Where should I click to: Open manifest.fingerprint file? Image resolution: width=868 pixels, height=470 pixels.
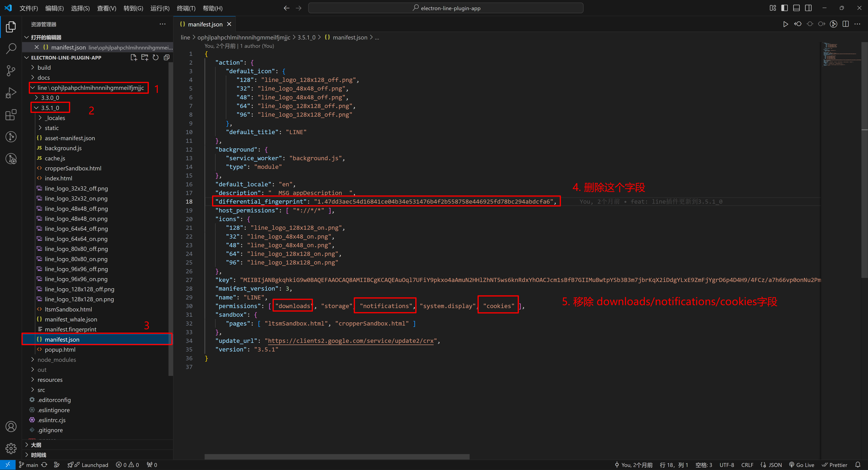pos(70,329)
